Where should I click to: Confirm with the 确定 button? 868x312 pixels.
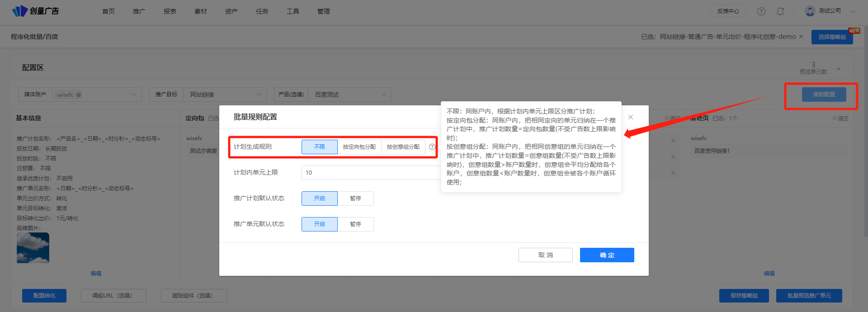tap(607, 255)
